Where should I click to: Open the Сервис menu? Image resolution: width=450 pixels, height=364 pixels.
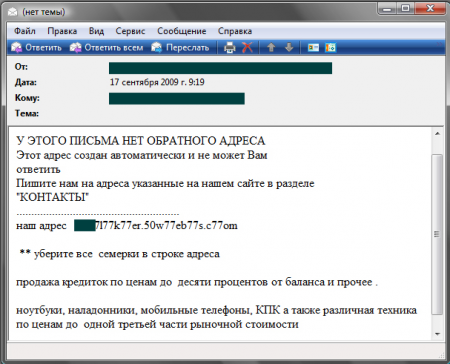[130, 31]
